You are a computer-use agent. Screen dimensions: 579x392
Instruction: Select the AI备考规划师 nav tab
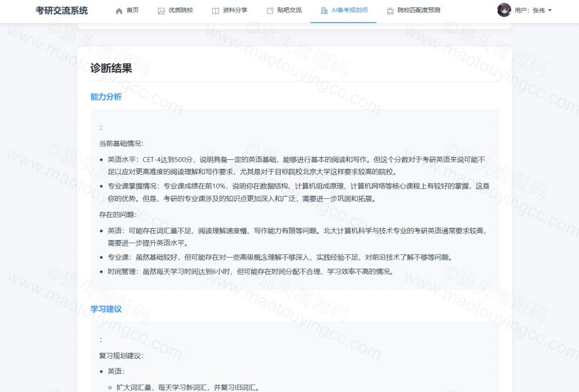[344, 10]
